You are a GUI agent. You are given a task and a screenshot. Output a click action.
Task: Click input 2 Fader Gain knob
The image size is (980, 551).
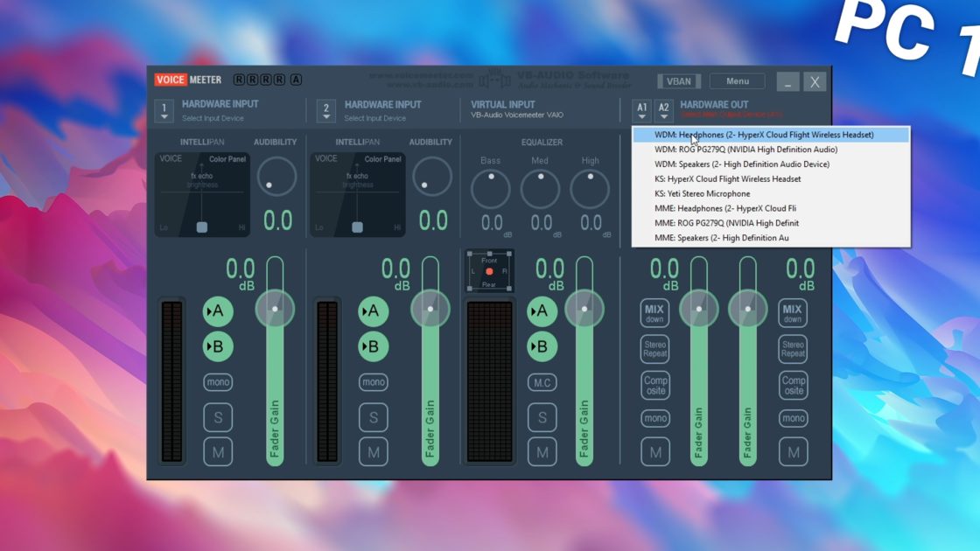pos(430,309)
